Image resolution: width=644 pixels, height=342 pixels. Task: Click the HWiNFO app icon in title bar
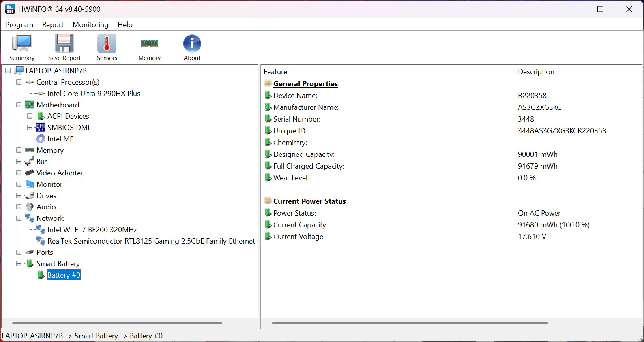pos(10,9)
